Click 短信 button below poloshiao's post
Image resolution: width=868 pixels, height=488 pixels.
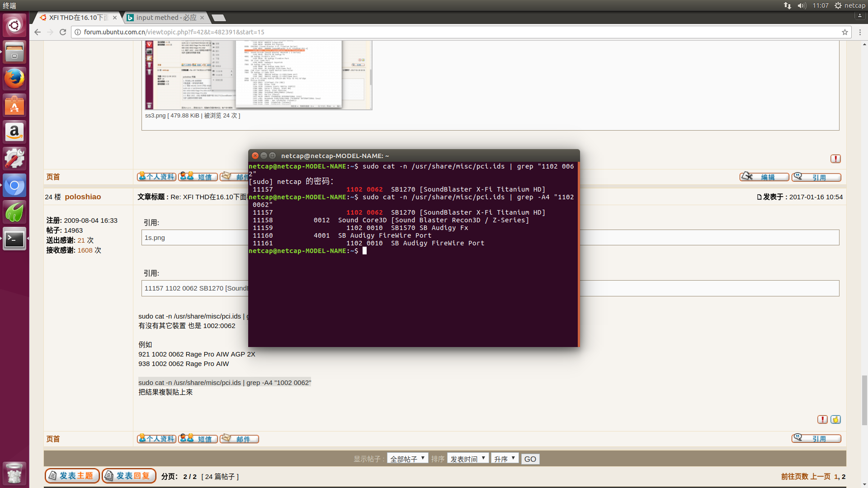[198, 439]
